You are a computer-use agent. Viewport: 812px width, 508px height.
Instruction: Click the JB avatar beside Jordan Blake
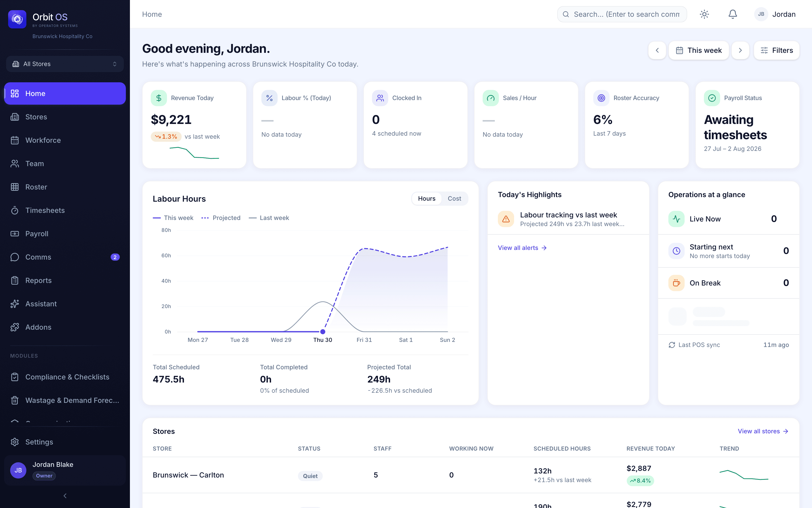click(x=18, y=470)
